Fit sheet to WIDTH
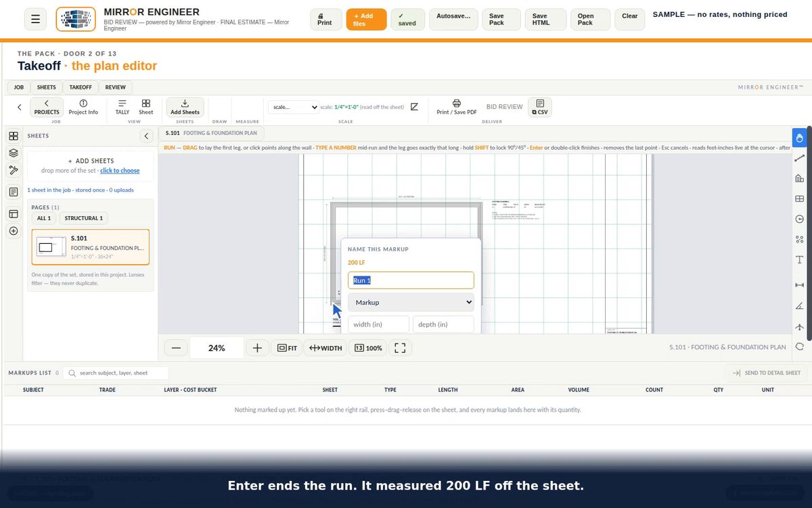The width and height of the screenshot is (812, 508). 325,348
